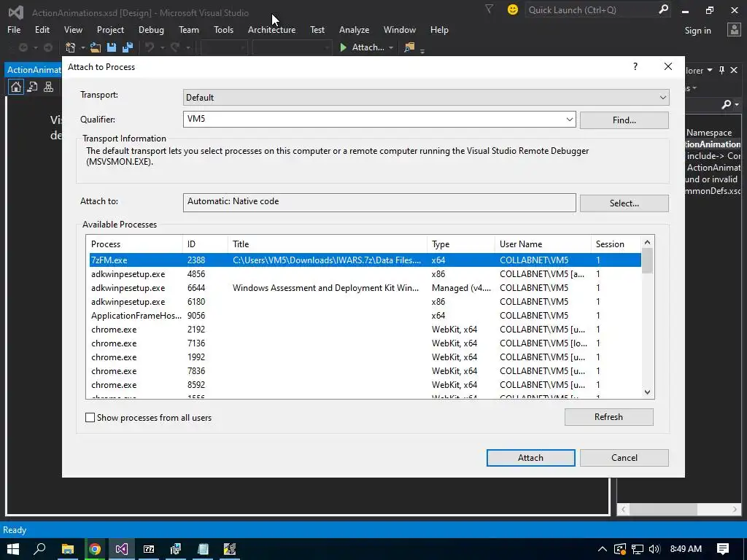The height and width of the screenshot is (560, 747).
Task: Open the side panel window position dropdown
Action: coord(709,71)
